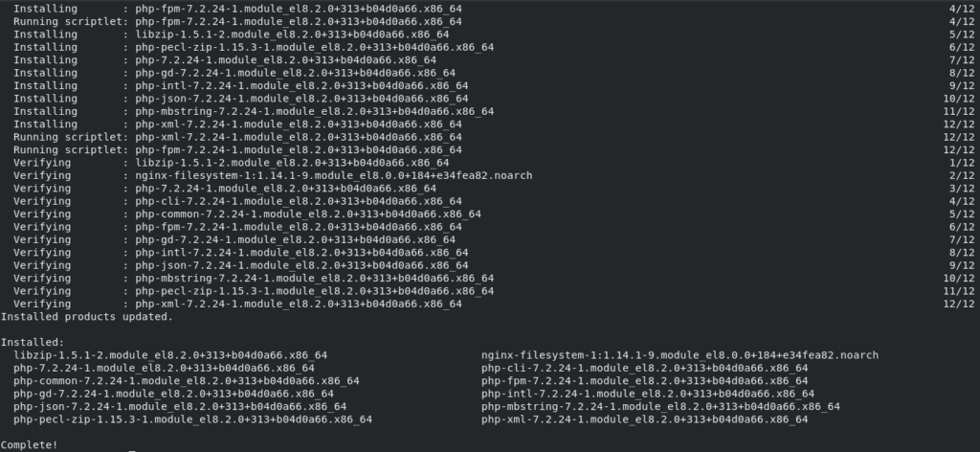Click the 'Installed products updated.' line
The height and width of the screenshot is (452, 980).
tap(87, 316)
